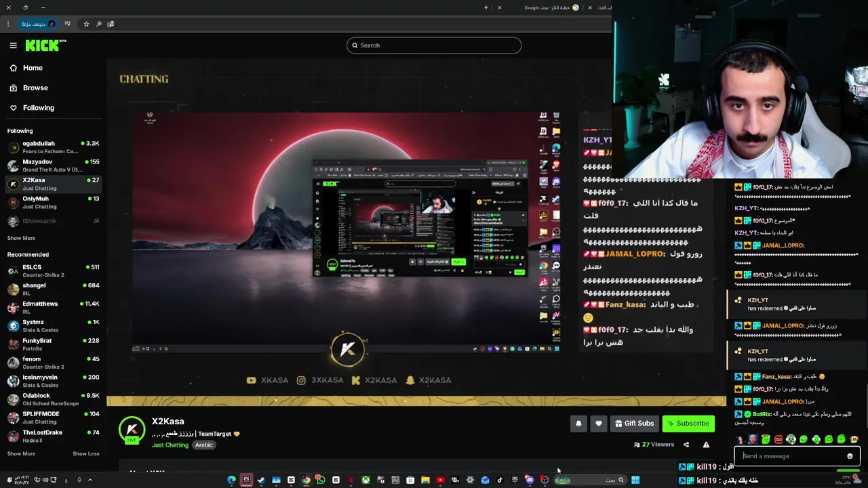The image size is (868, 488).
Task: Bookmark page with star icon
Action: pyautogui.click(x=86, y=24)
